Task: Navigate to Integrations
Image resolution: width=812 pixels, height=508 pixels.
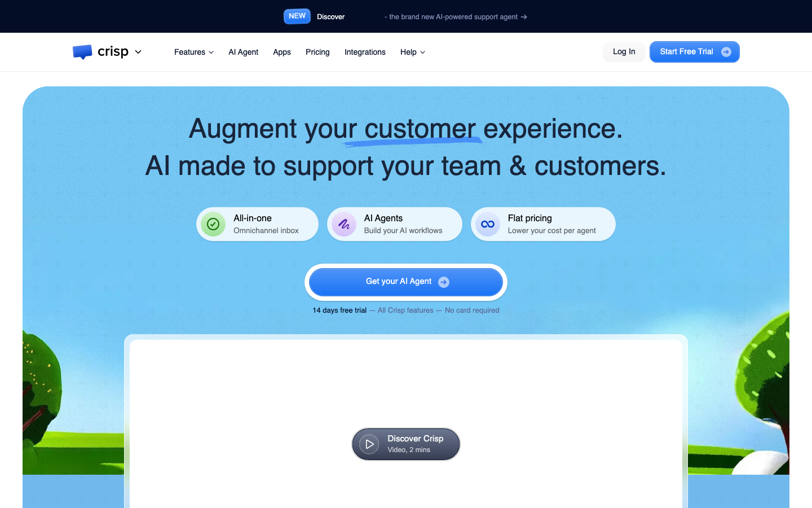Action: point(365,52)
